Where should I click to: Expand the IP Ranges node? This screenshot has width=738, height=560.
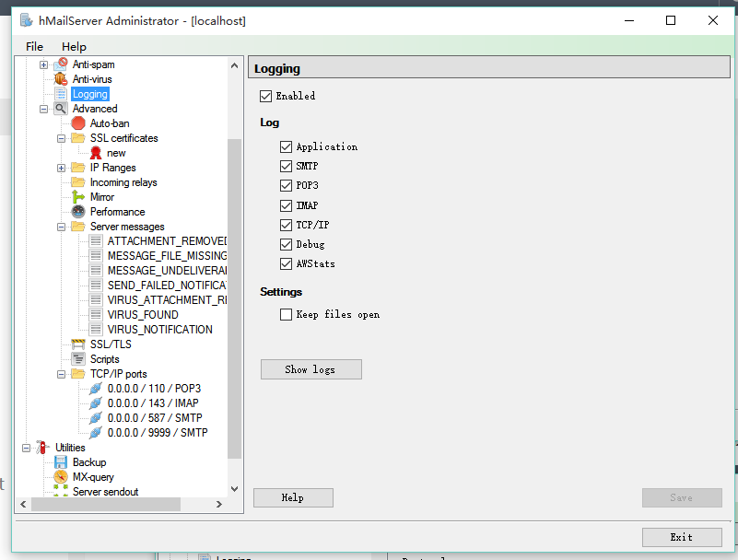click(x=61, y=168)
